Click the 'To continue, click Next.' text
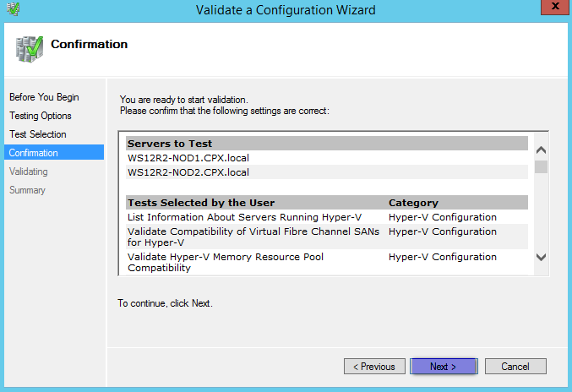The width and height of the screenshot is (572, 392). point(165,303)
